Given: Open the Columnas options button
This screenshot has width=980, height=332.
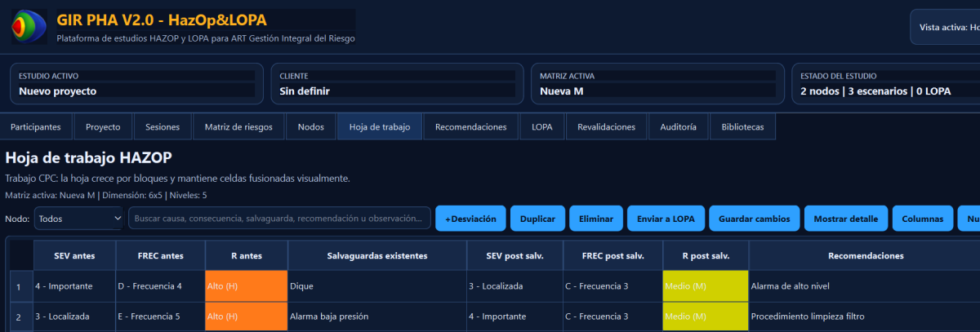Looking at the screenshot, I should click(x=922, y=219).
